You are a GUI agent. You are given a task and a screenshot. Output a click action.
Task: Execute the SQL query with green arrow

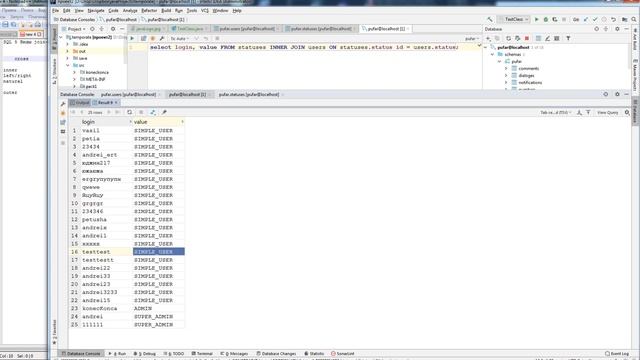pyautogui.click(x=132, y=38)
